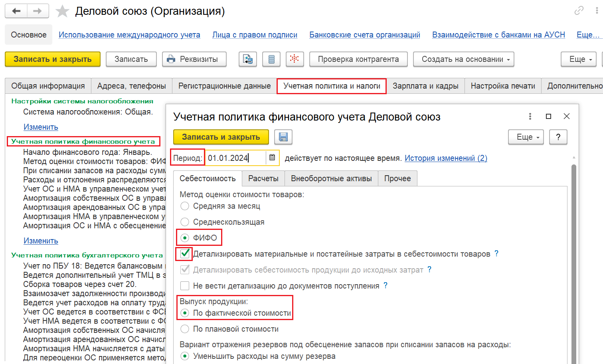This screenshot has width=603, height=364.
Task: Show hint for detailing product cost option
Action: pos(429,269)
